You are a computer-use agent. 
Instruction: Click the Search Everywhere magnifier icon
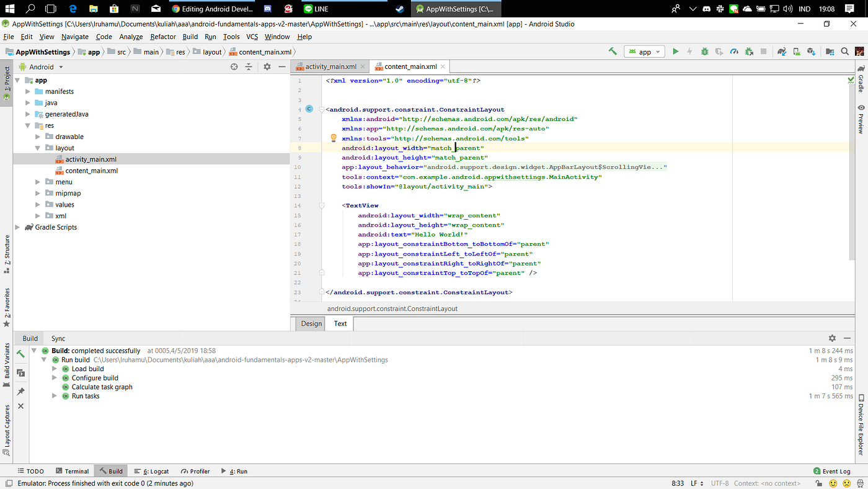click(x=843, y=52)
